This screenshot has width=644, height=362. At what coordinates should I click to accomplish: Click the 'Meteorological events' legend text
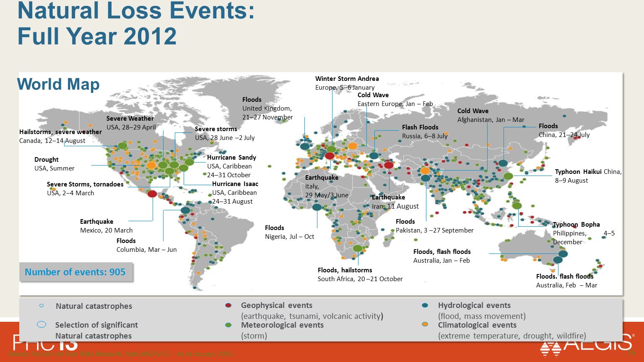point(282,325)
